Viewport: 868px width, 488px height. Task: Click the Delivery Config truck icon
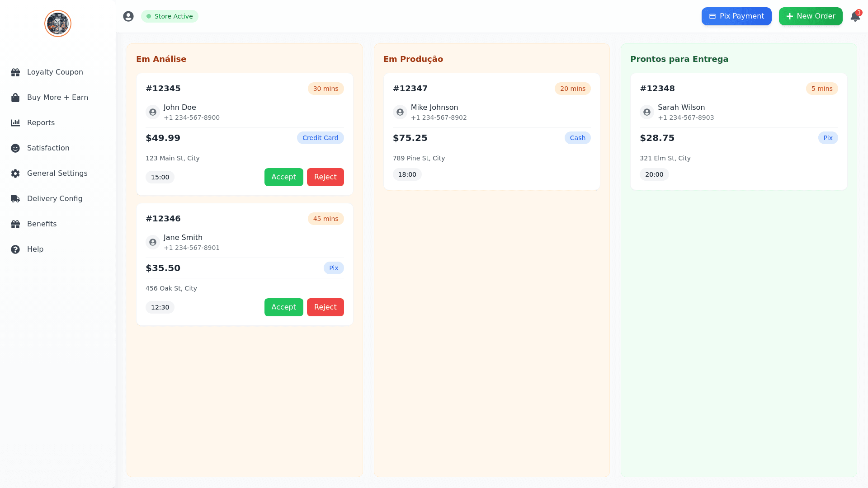coord(15,199)
